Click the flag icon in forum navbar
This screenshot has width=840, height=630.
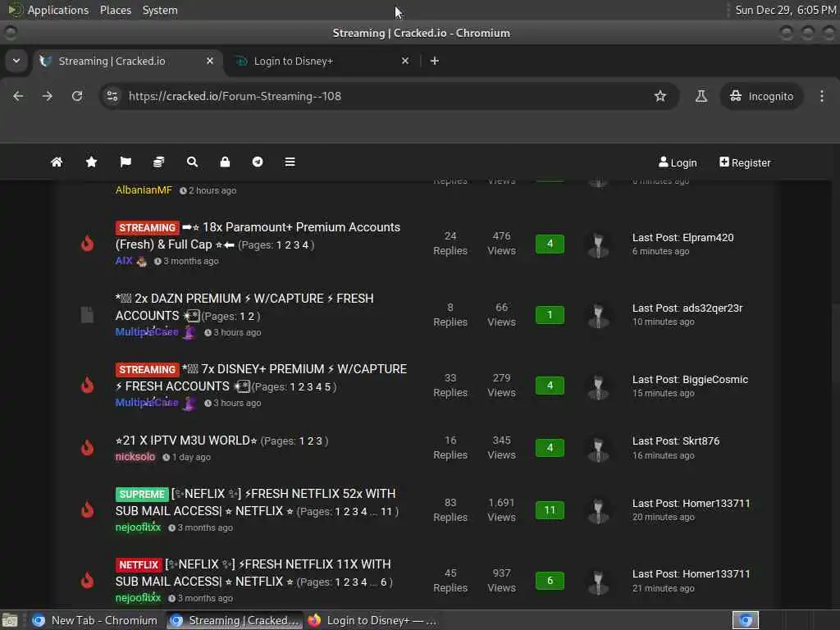[x=126, y=162]
